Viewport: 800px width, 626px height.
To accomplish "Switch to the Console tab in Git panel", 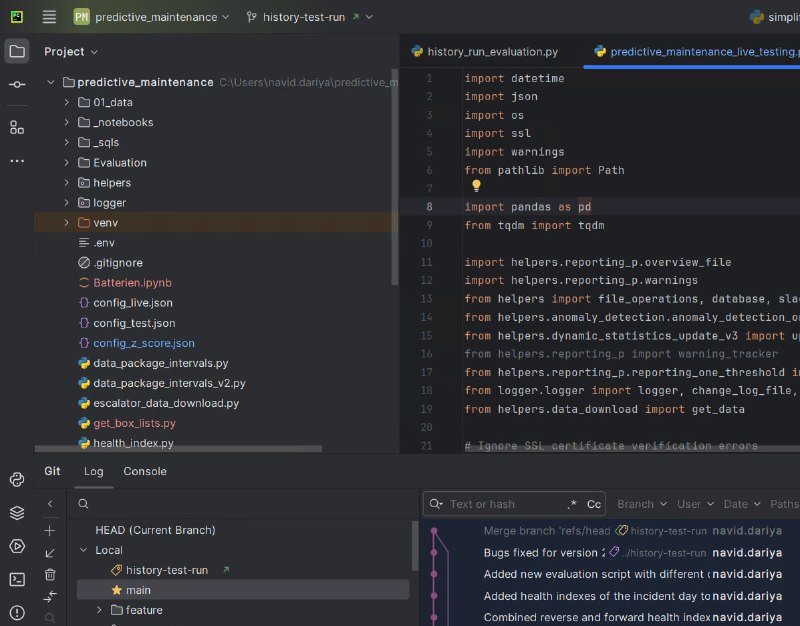I will coord(145,471).
